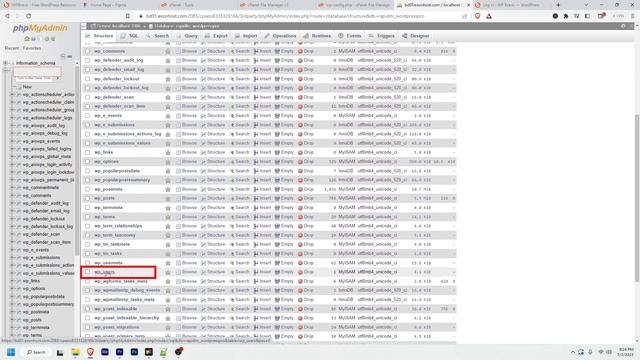Star the wp_posts table as favorite
This screenshot has height=360, width=640.
[168, 198]
